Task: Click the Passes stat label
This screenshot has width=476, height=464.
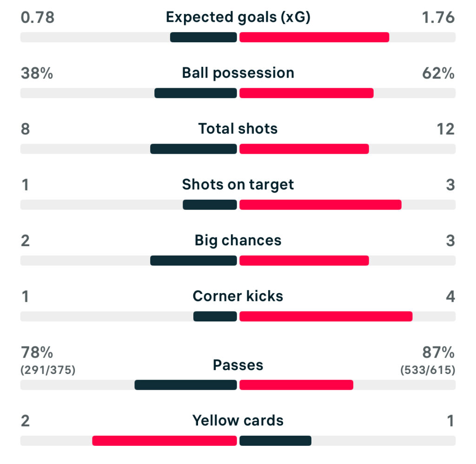Action: 238,365
